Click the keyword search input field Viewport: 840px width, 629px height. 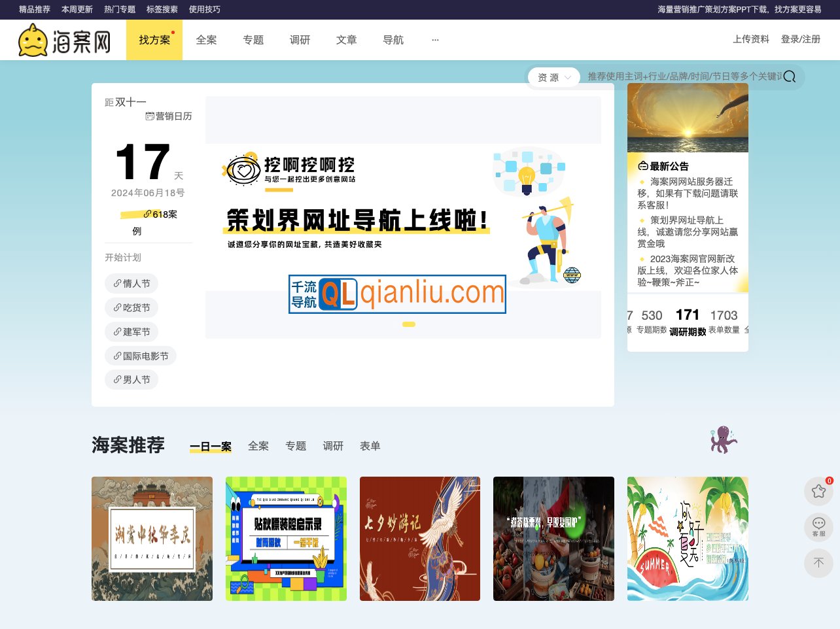tap(680, 76)
